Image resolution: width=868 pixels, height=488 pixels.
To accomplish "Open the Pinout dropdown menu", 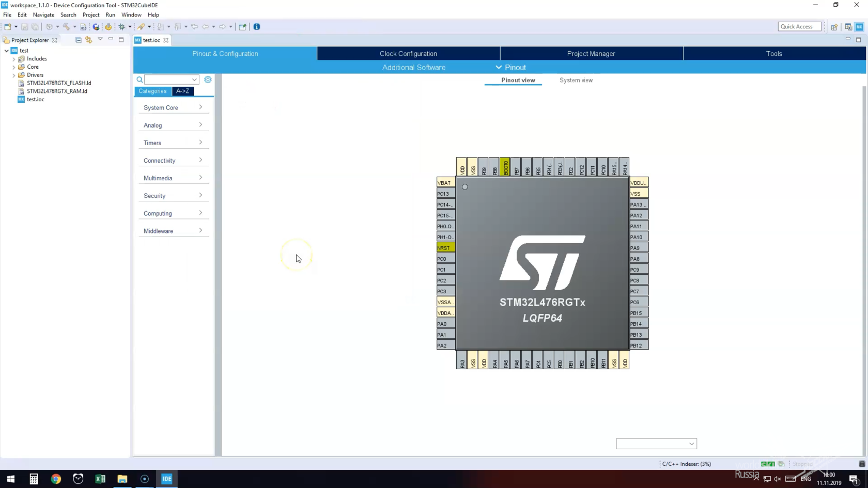I will coord(510,67).
